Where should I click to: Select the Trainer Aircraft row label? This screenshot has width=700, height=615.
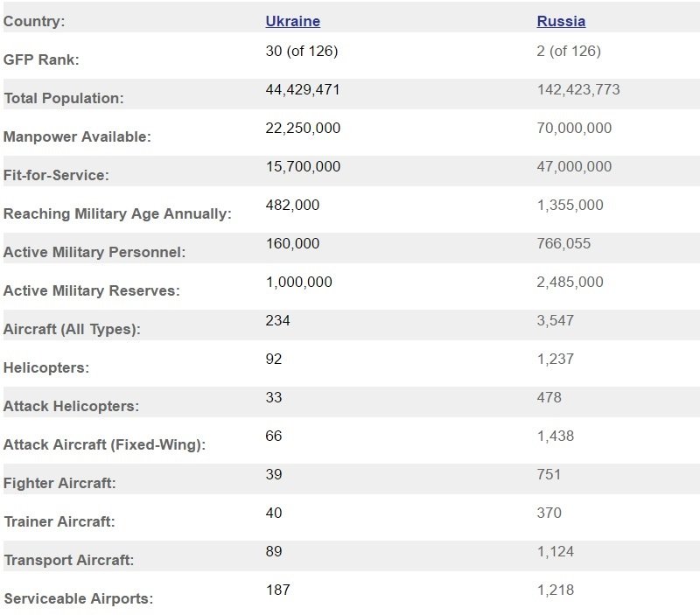[x=59, y=522]
